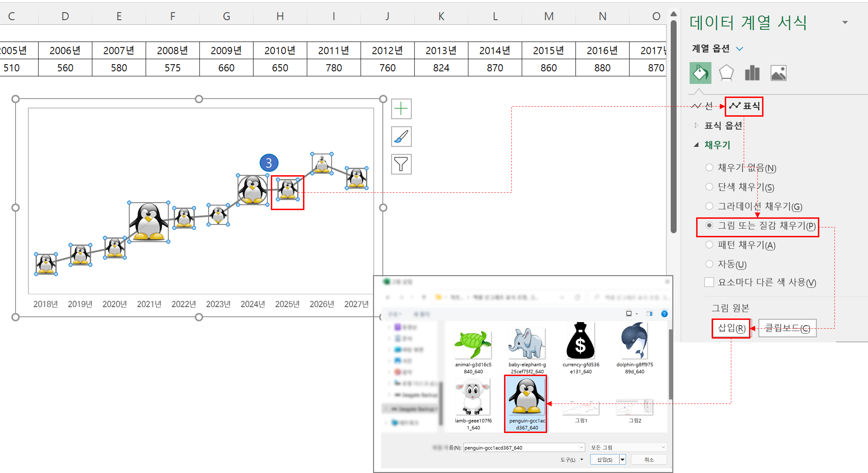Switch to the 표식 tab
The height and width of the screenshot is (473, 868).
tap(744, 106)
